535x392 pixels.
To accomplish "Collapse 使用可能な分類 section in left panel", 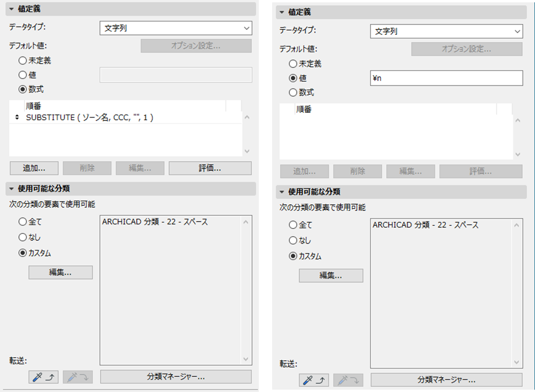I will tap(12, 188).
